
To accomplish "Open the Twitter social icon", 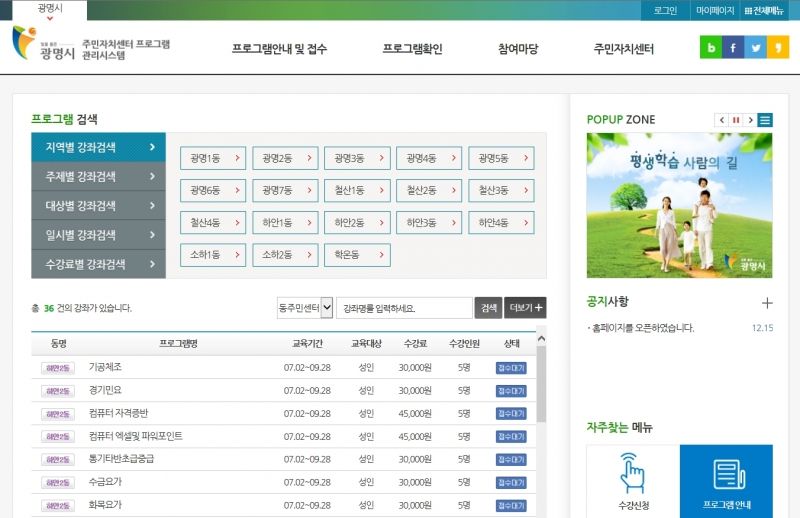I will click(756, 47).
